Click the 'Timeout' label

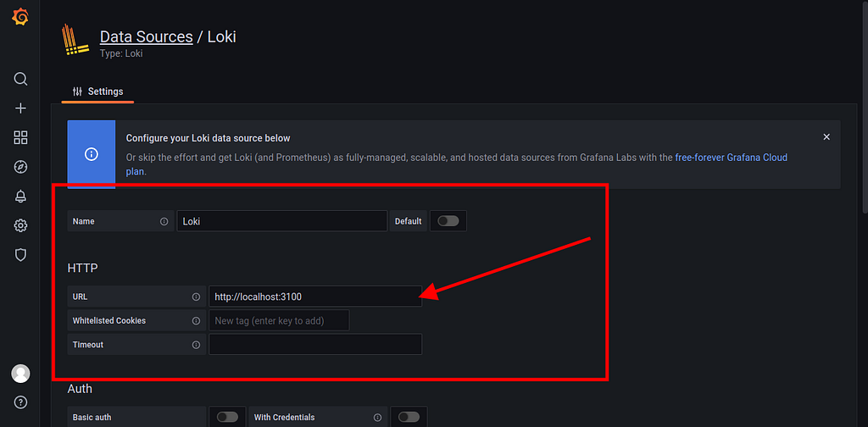[x=88, y=345]
